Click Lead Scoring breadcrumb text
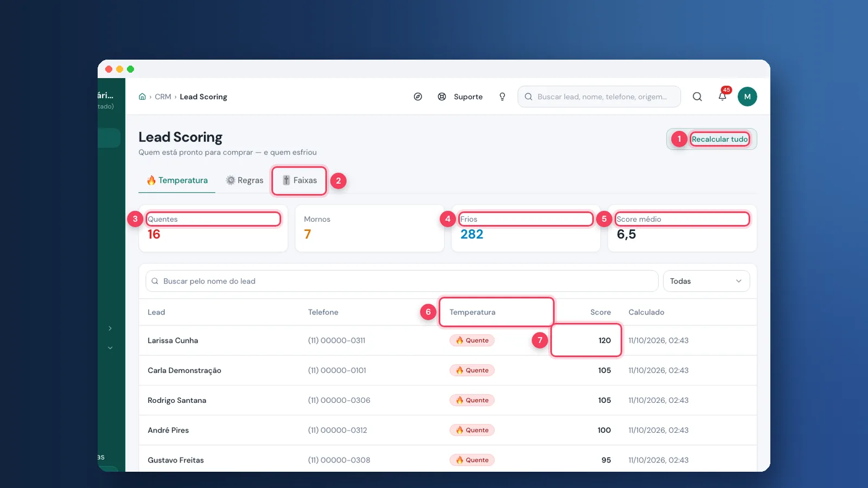Screen dimensions: 868x488 coord(203,97)
